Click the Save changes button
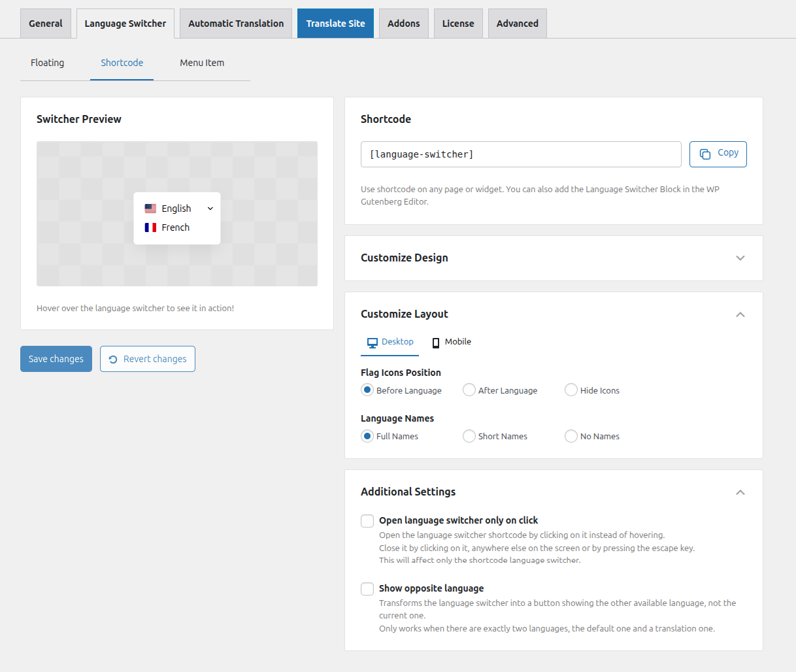796x672 pixels. pyautogui.click(x=56, y=358)
